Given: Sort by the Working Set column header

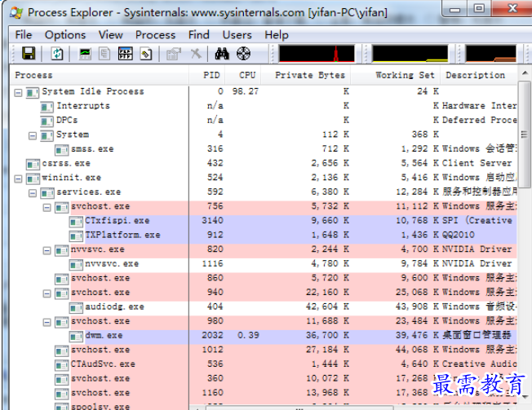Looking at the screenshot, I should 405,75.
